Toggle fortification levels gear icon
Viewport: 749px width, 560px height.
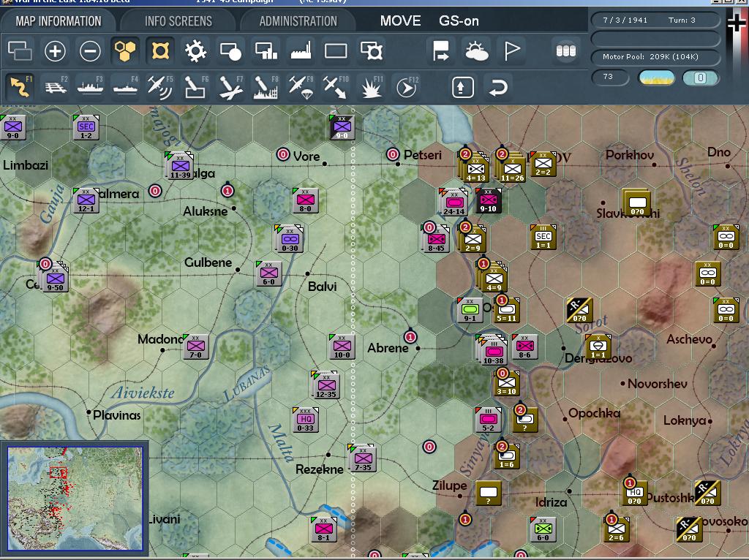point(195,50)
